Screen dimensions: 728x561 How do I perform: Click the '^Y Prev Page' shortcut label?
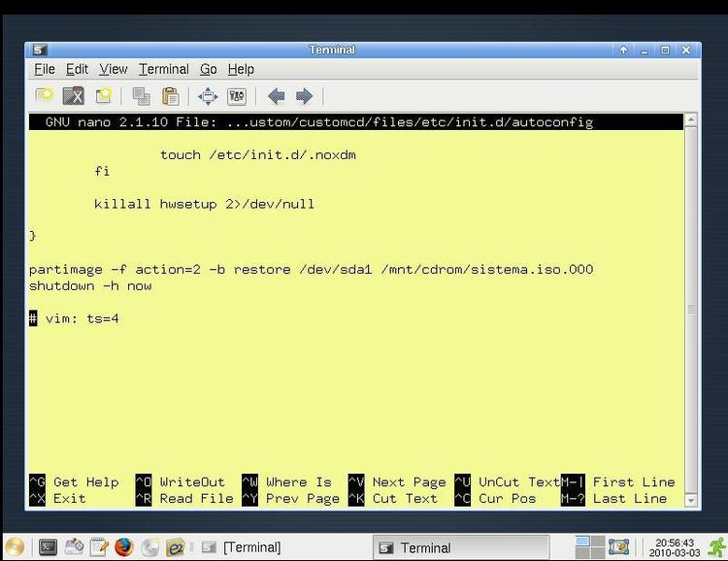pos(290,499)
